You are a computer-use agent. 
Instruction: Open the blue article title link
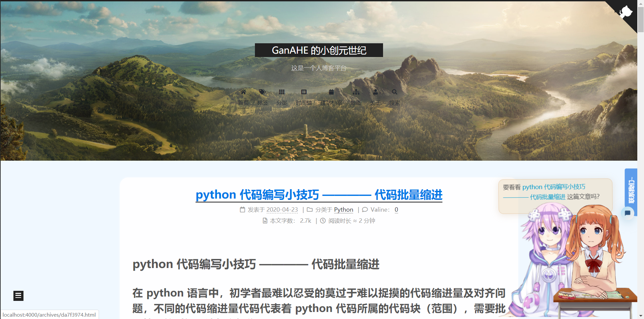(x=319, y=195)
